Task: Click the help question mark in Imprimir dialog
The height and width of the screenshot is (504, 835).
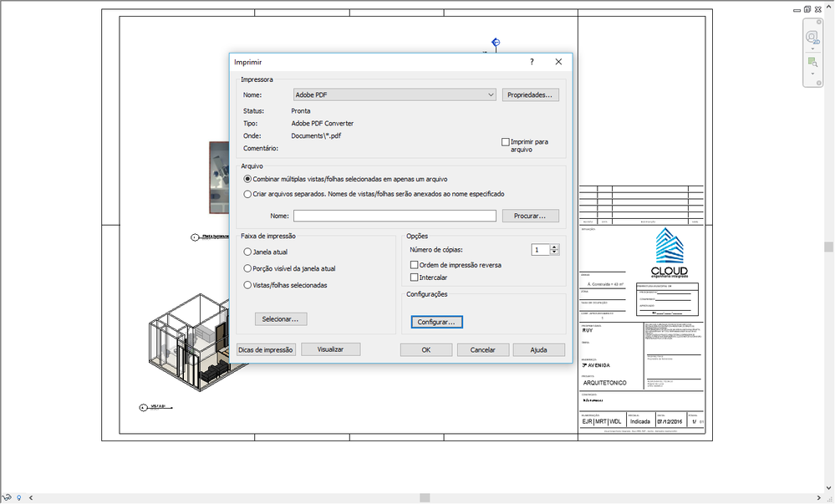Action: point(532,62)
